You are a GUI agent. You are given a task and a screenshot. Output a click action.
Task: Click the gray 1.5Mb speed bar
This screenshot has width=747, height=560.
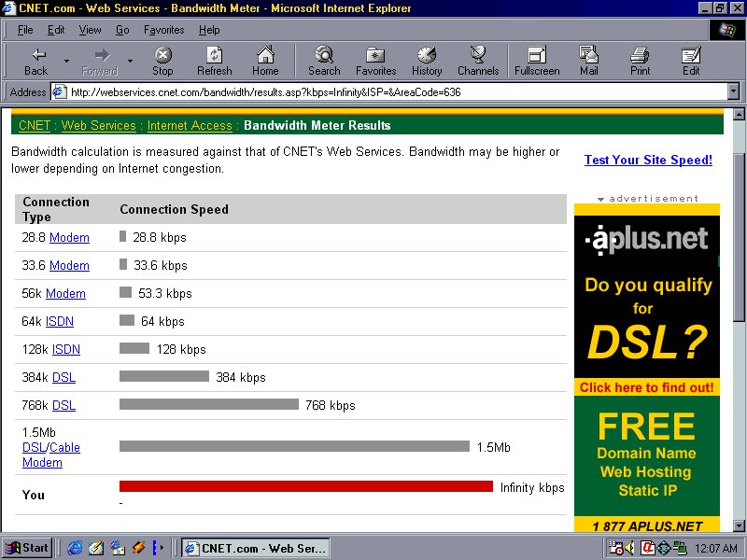coord(294,446)
